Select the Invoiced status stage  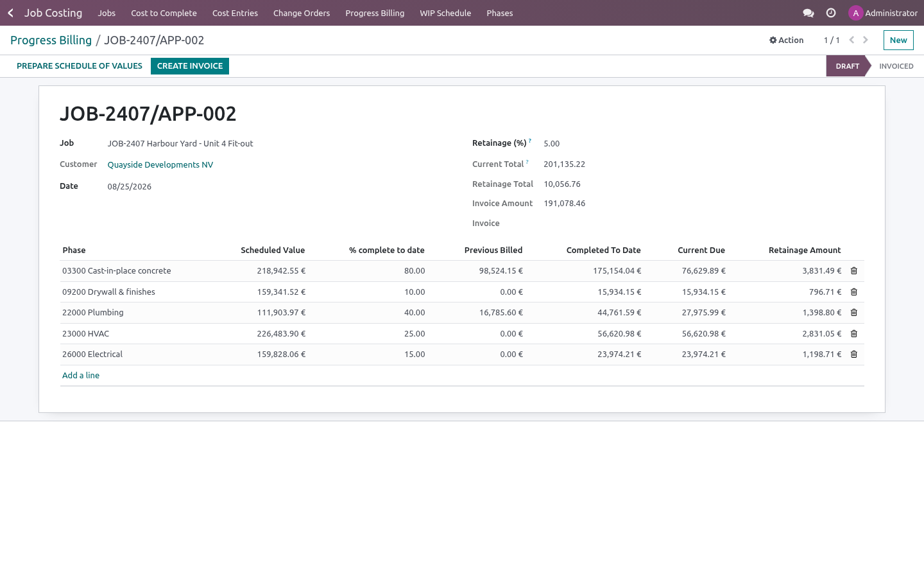(x=896, y=66)
